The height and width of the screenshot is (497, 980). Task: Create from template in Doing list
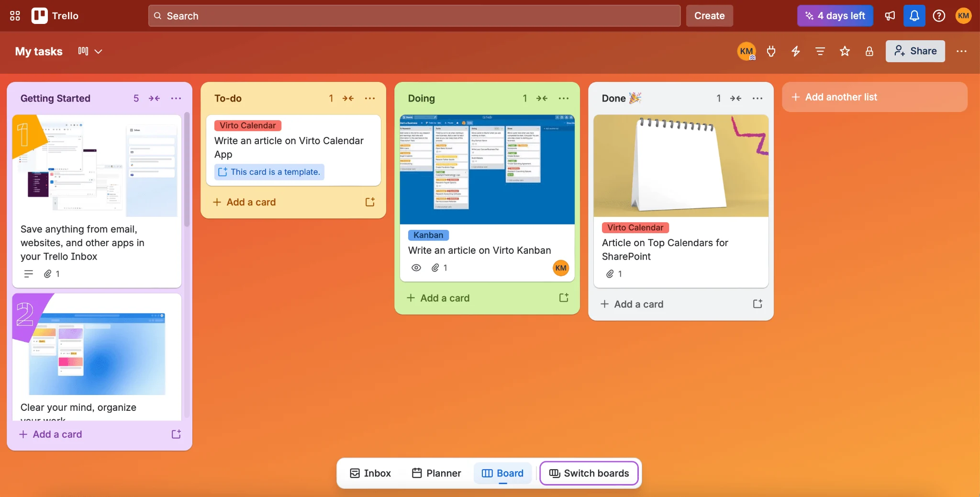click(564, 298)
